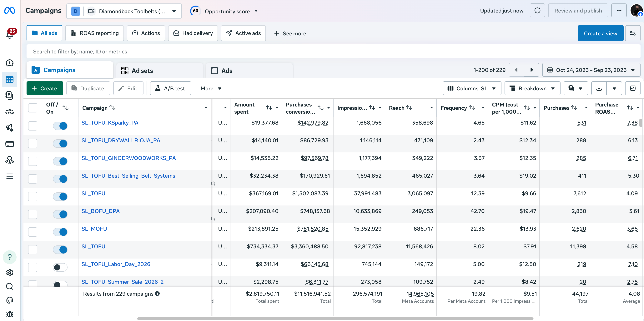The image size is (644, 321).
Task: Turn off SL_TOFU_Best_Selling_Belt_Systems toggle
Action: pyautogui.click(x=60, y=179)
